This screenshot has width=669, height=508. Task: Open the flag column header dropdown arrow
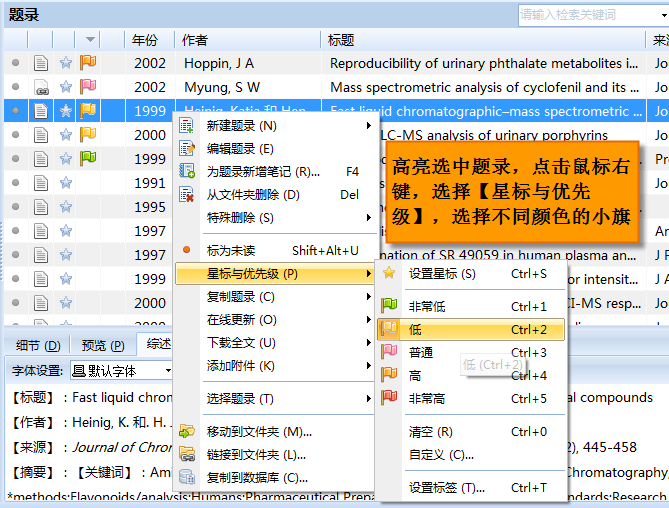coord(90,40)
